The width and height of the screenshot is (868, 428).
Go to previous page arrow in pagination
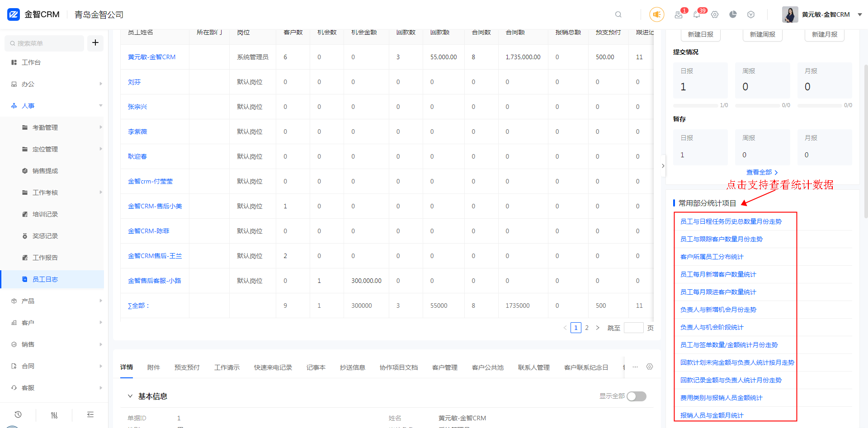[565, 328]
